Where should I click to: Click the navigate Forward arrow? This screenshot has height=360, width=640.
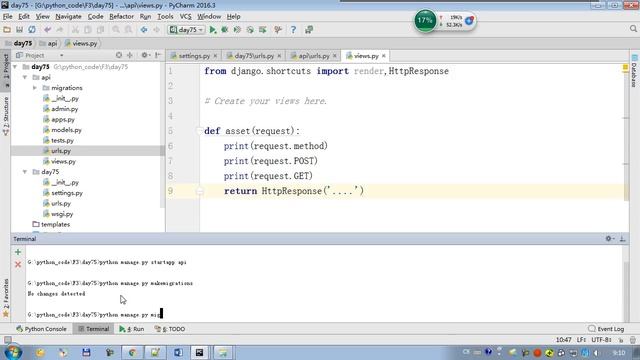coord(156,30)
